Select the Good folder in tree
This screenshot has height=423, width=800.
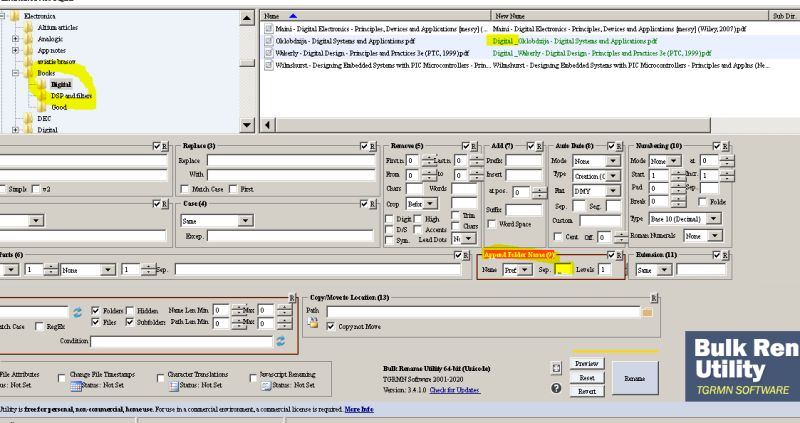[x=59, y=108]
